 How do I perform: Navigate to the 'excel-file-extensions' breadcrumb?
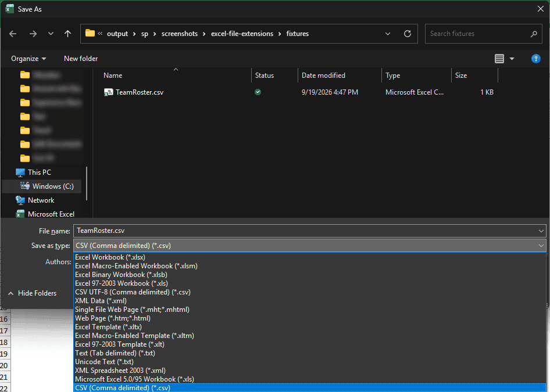tap(242, 34)
